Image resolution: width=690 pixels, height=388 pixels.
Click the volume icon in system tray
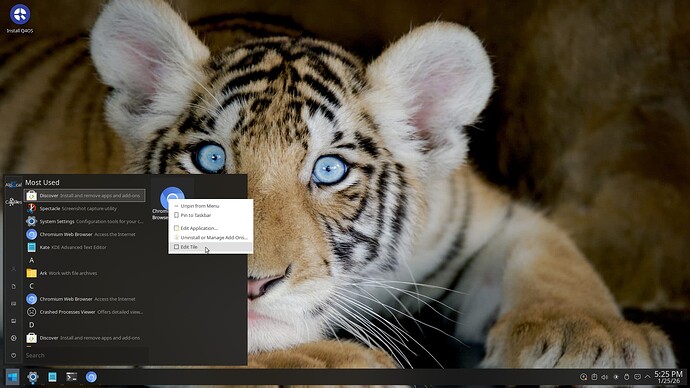tap(605, 377)
